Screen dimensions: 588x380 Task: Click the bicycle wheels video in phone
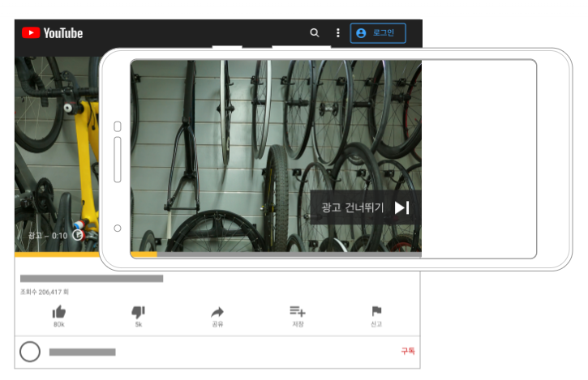click(x=276, y=156)
